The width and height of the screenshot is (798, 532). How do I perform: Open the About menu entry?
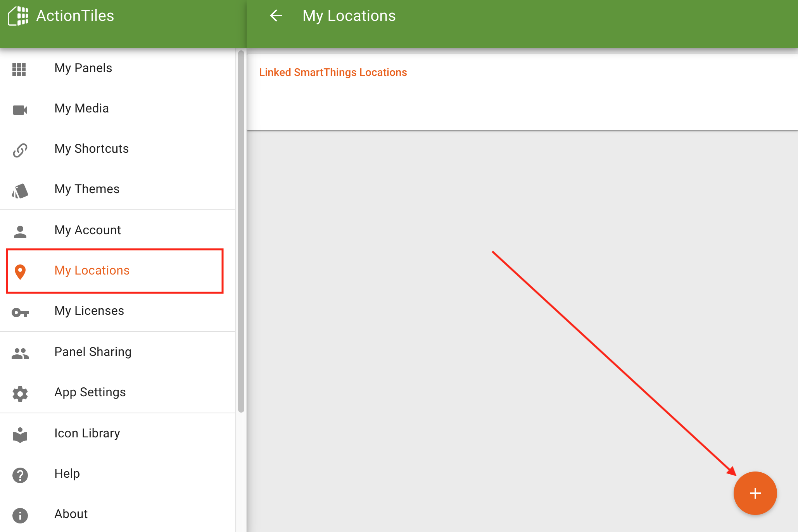117,514
